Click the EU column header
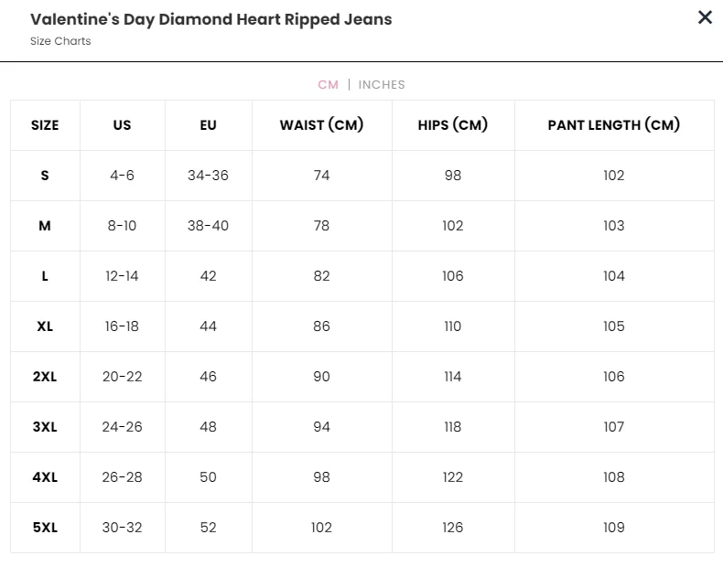723x588 pixels. 208,125
